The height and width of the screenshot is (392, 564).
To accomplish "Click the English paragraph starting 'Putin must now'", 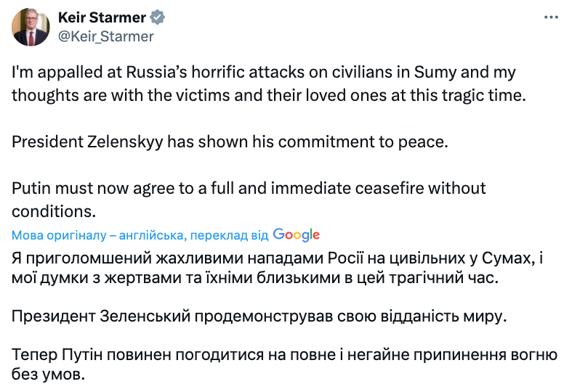I will (x=249, y=200).
